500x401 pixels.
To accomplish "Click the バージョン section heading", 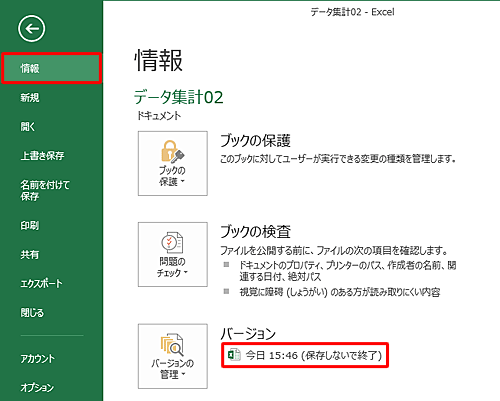I will (x=248, y=333).
